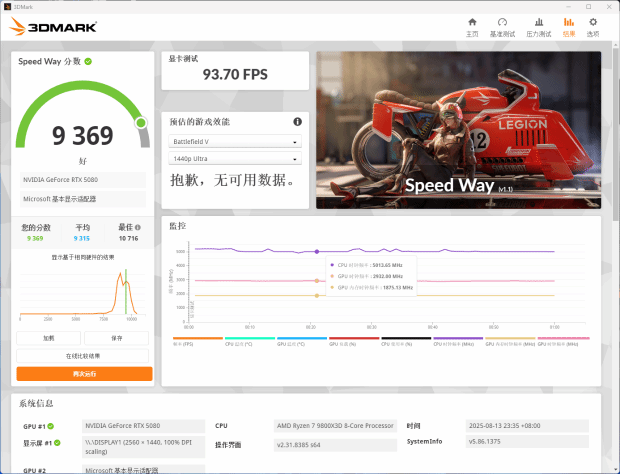
Task: Click the 在线比较结果 button
Action: point(83,356)
